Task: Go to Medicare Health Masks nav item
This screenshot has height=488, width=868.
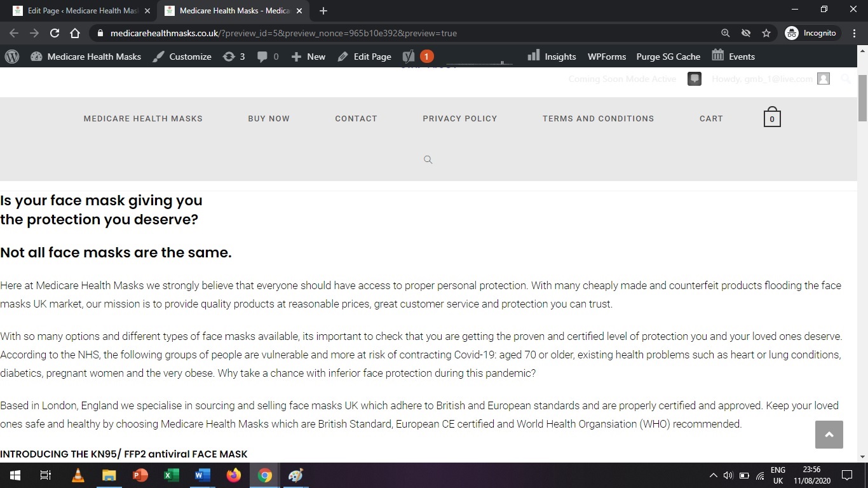Action: point(143,119)
